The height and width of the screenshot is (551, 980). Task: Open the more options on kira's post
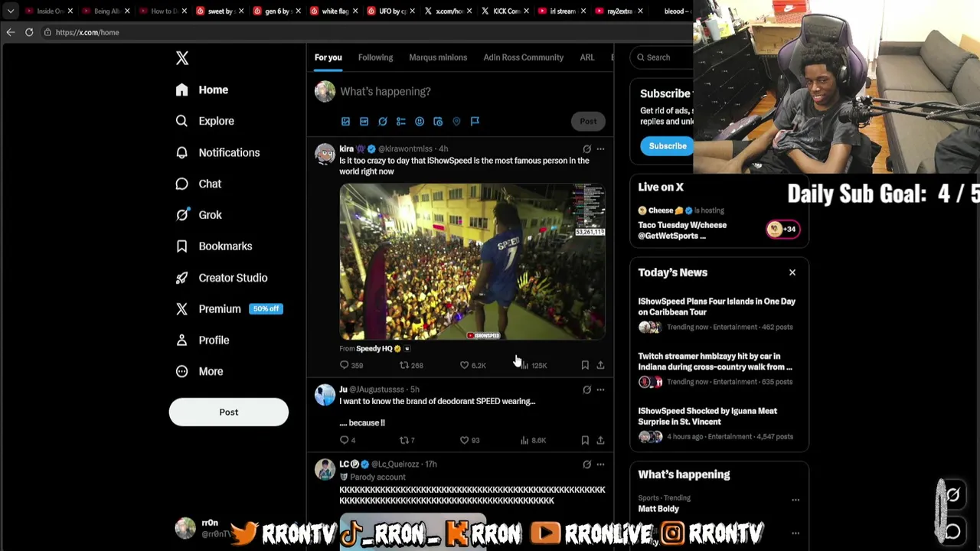pyautogui.click(x=600, y=149)
